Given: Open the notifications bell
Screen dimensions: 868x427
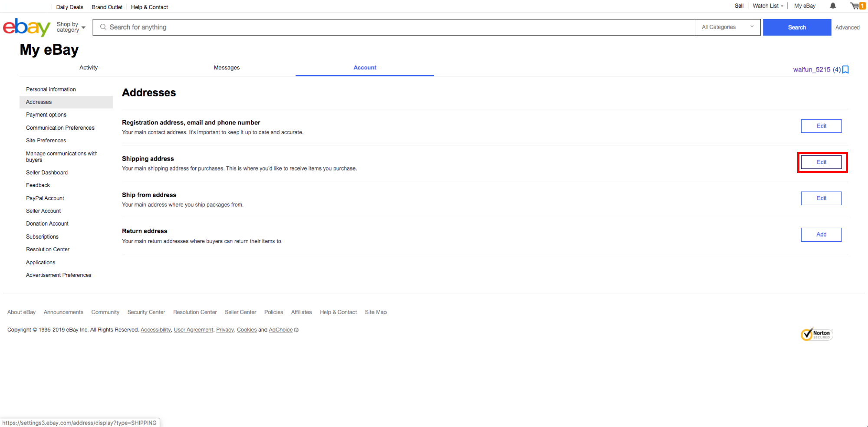Looking at the screenshot, I should point(833,6).
